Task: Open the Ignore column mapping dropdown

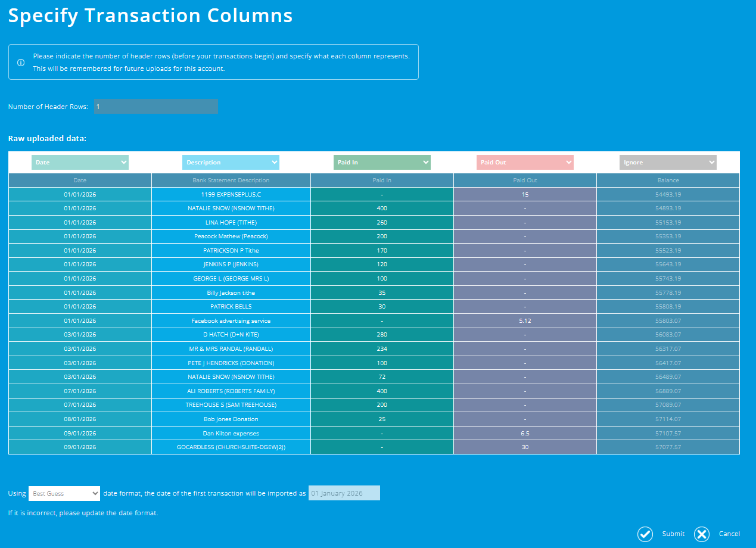Action: point(667,162)
